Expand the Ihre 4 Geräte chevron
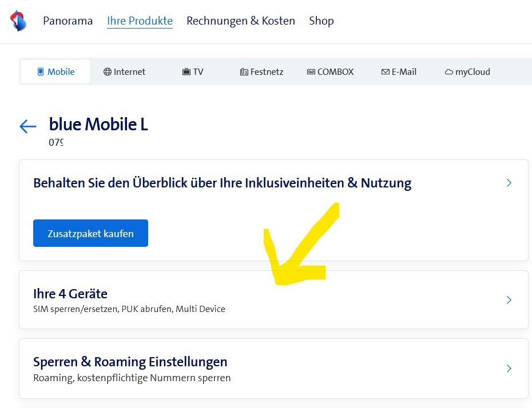The image size is (532, 408). pyautogui.click(x=509, y=300)
